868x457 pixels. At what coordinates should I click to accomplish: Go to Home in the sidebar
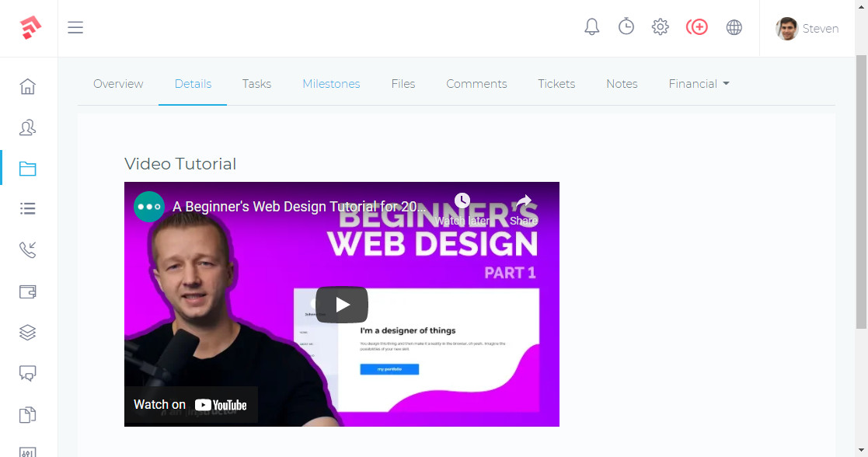(28, 86)
